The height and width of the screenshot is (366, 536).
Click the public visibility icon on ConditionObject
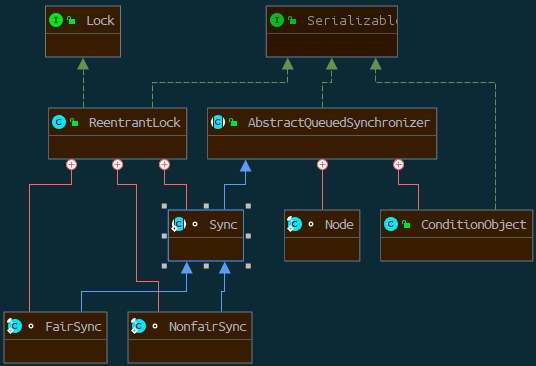pos(406,224)
